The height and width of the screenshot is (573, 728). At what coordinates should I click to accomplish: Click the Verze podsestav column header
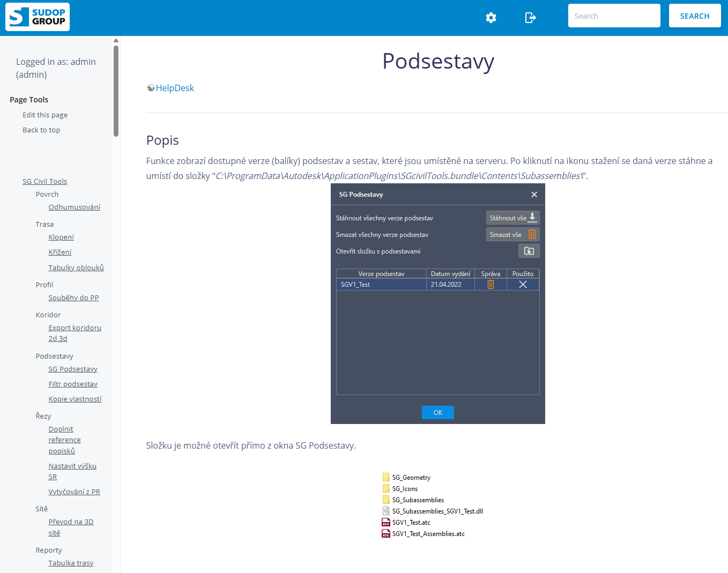(381, 273)
